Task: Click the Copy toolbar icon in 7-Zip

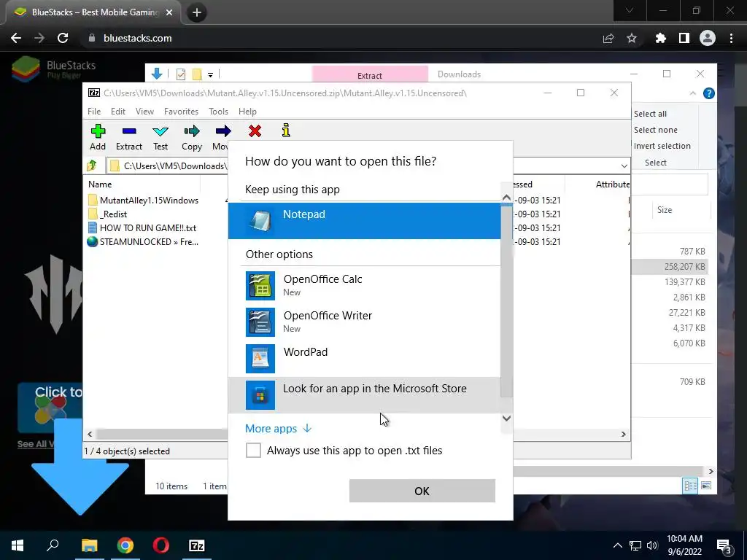Action: (x=192, y=137)
